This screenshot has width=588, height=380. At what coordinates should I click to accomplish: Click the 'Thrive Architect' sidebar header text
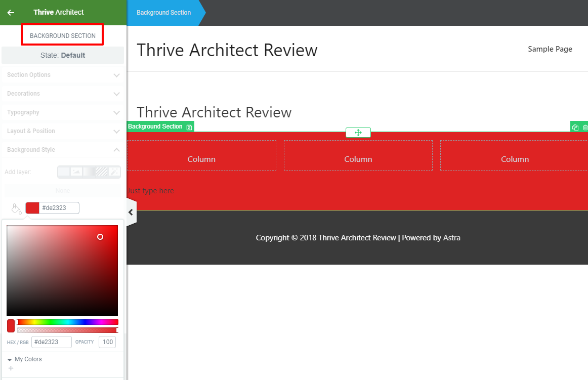[59, 12]
